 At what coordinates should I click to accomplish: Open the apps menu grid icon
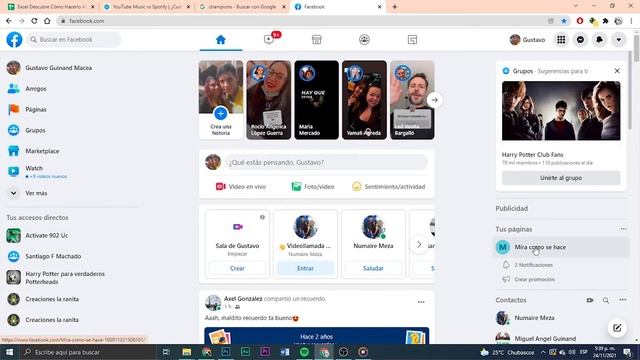tap(561, 40)
